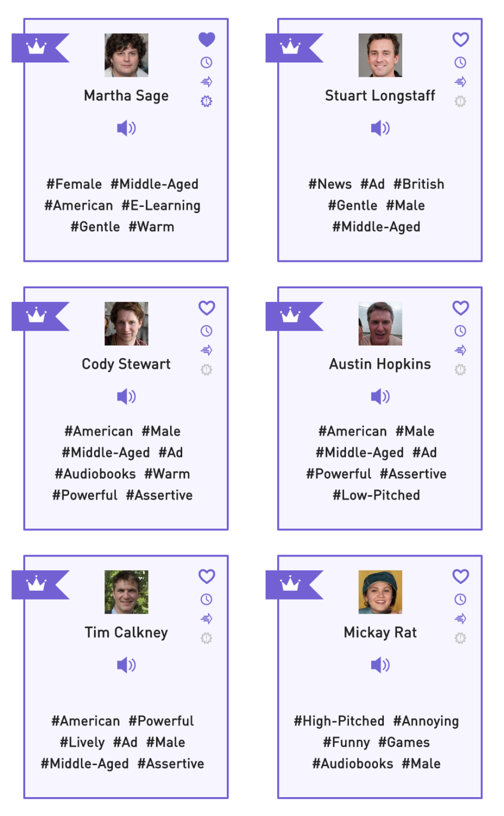This screenshot has height=816, width=504.
Task: Unfavorite Martha Sage with the filled heart
Action: (x=207, y=39)
